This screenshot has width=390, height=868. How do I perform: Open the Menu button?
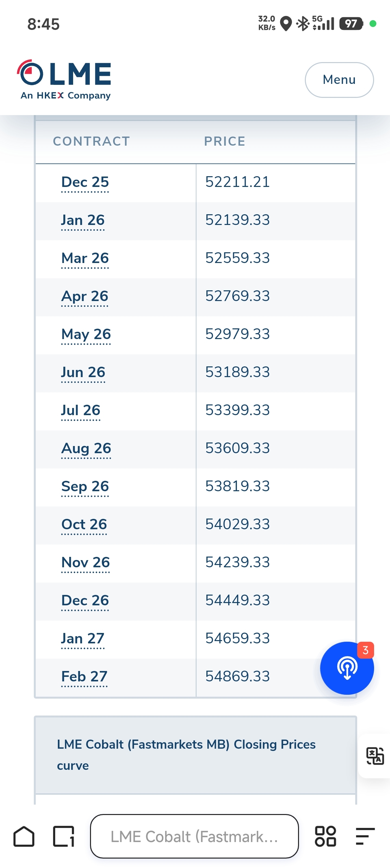point(339,80)
